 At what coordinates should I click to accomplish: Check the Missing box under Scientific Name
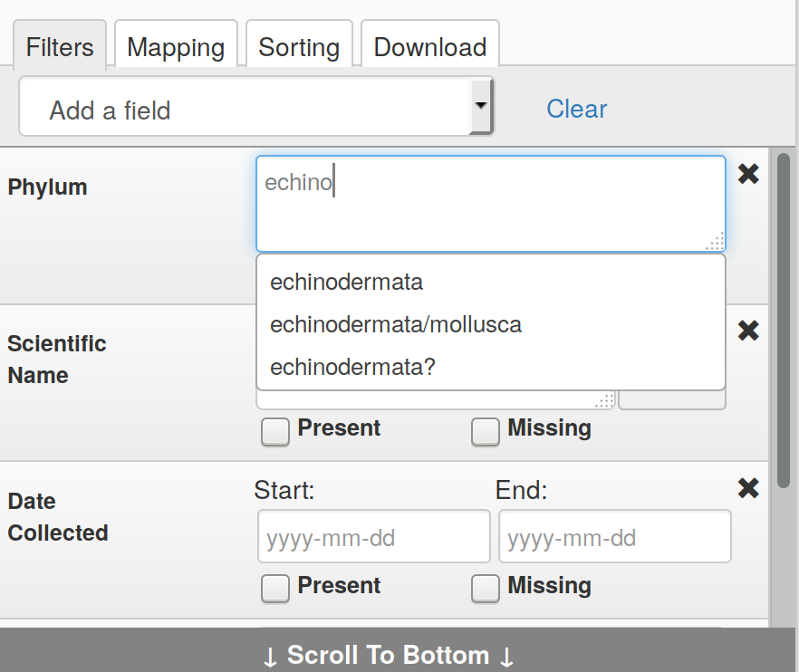(486, 431)
